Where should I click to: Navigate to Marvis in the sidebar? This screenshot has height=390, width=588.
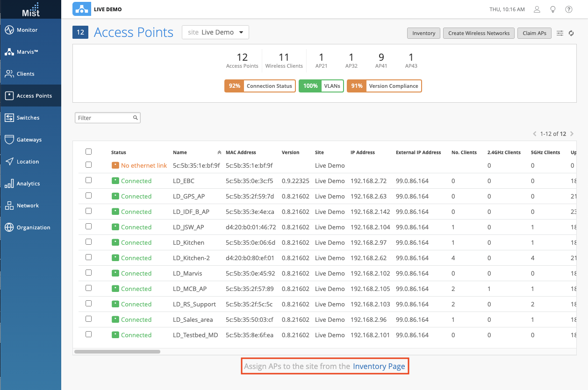click(27, 52)
